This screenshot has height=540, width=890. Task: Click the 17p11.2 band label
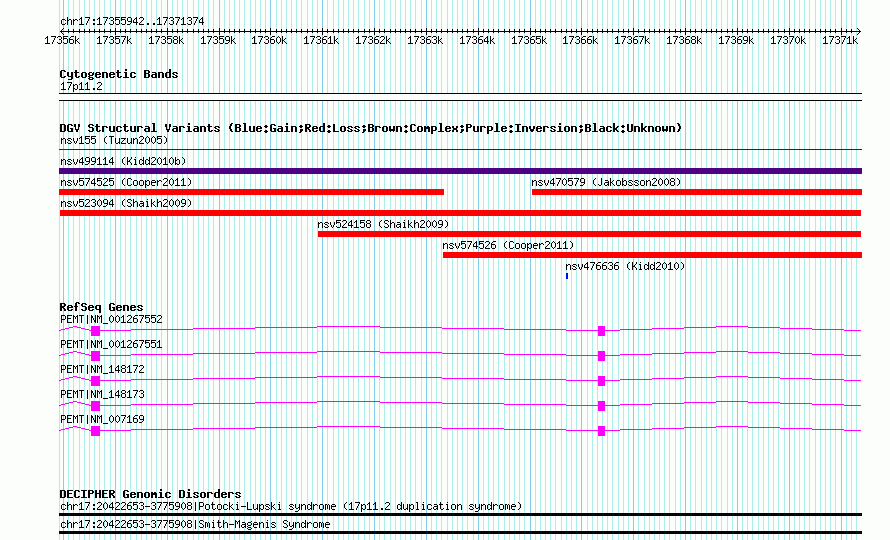81,87
